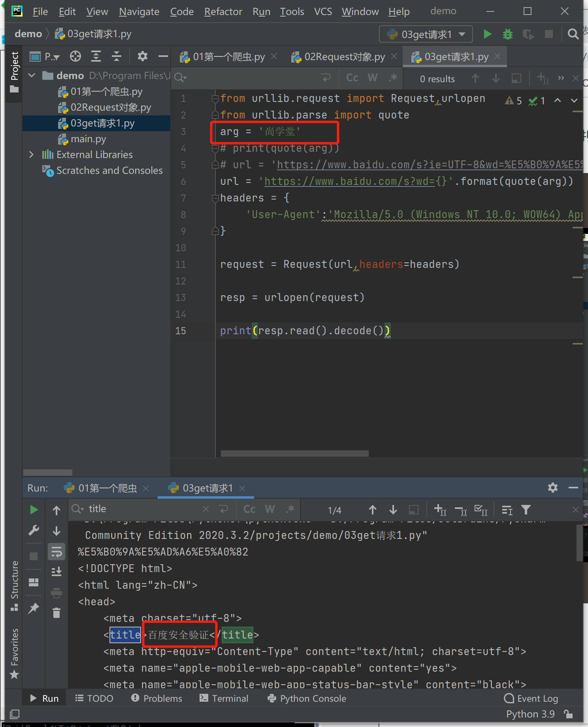Click the Python 3.9 interpreter selector

pos(530,714)
